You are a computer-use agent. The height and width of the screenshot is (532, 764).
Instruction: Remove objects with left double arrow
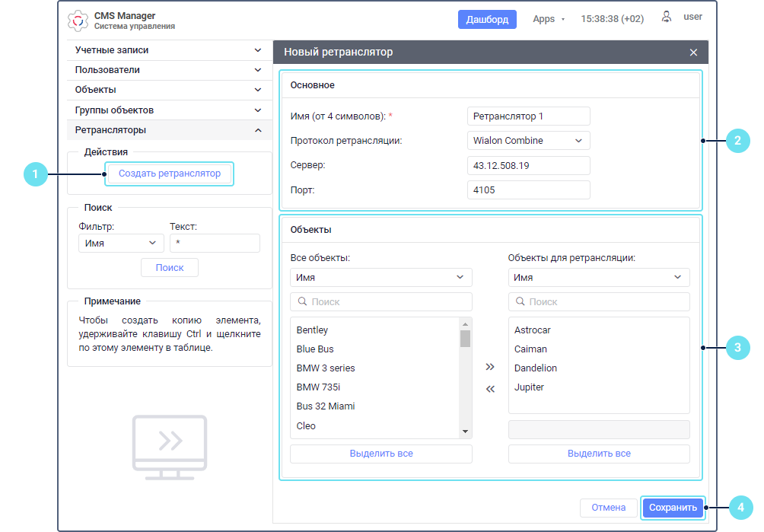pyautogui.click(x=490, y=389)
